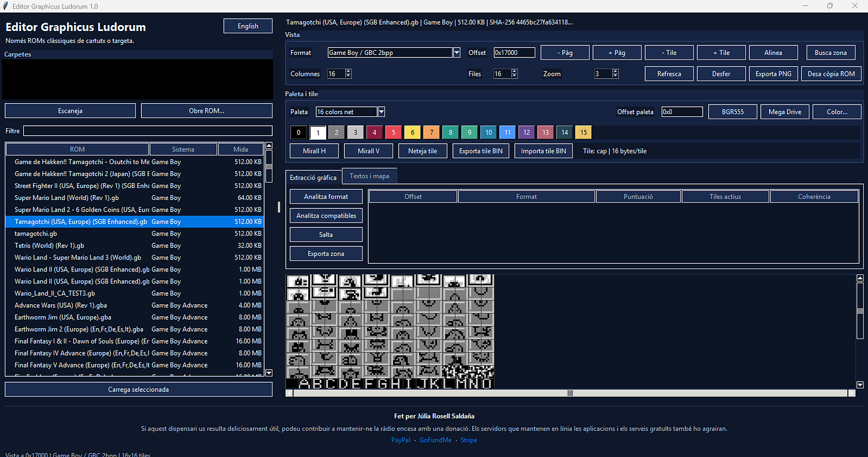Select tan palette swatch 15
This screenshot has height=457, width=868.
click(x=584, y=132)
